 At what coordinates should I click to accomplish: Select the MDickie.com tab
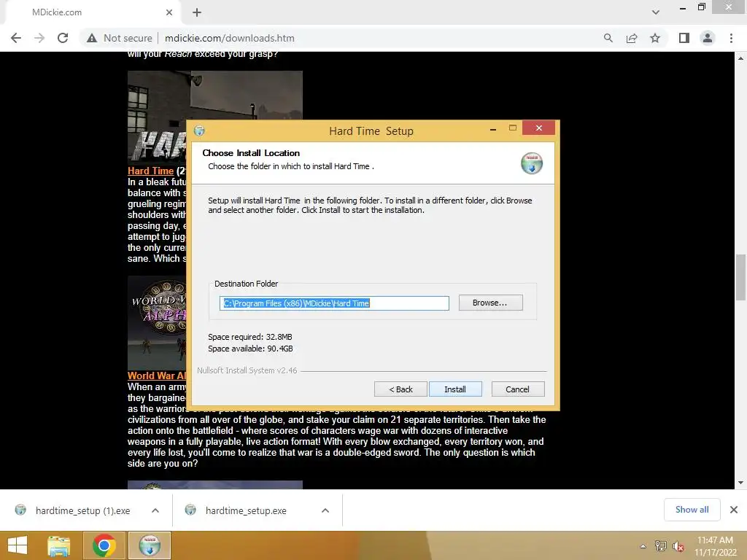tap(90, 12)
